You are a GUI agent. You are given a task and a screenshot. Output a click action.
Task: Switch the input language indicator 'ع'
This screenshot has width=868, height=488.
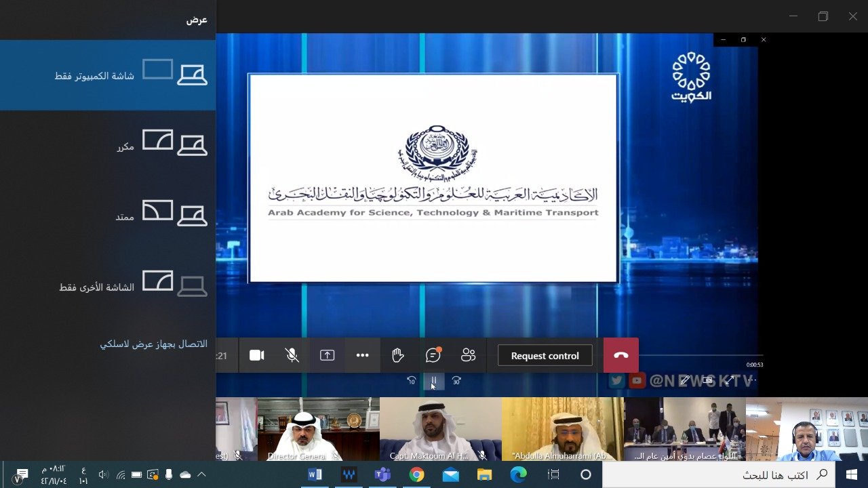point(83,475)
